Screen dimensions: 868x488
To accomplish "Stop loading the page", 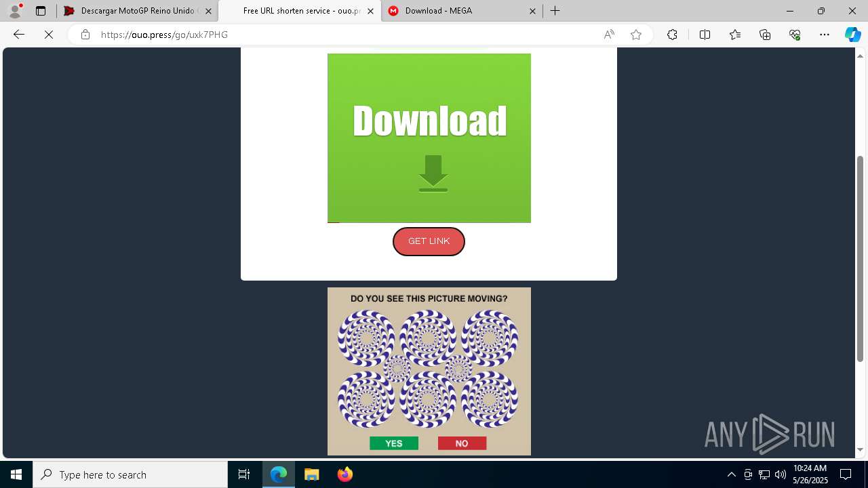I will 49,35.
